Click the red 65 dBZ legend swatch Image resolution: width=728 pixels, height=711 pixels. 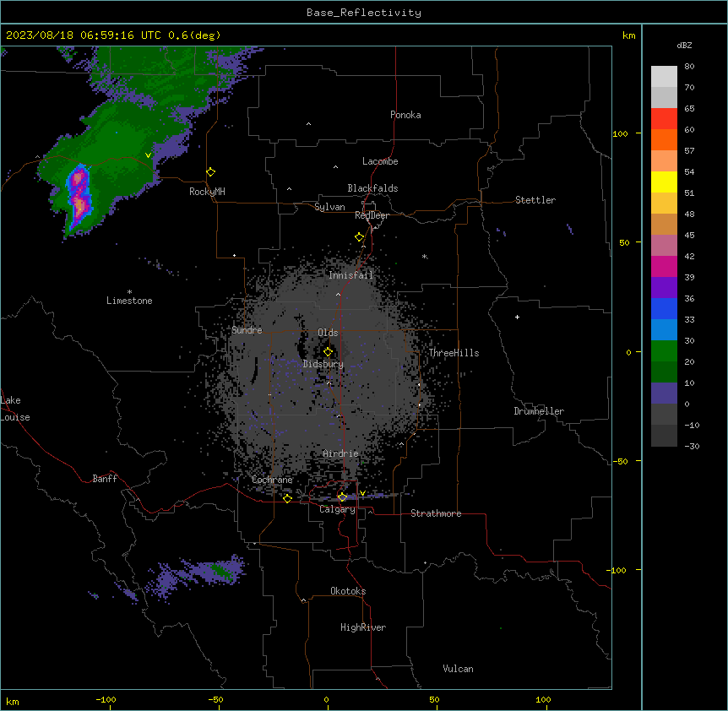point(664,119)
